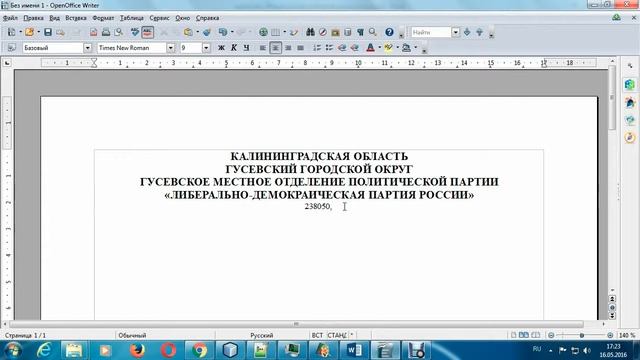Open the Font Color dropdown arrow
Screen dimensions: 640x360
(x=379, y=48)
